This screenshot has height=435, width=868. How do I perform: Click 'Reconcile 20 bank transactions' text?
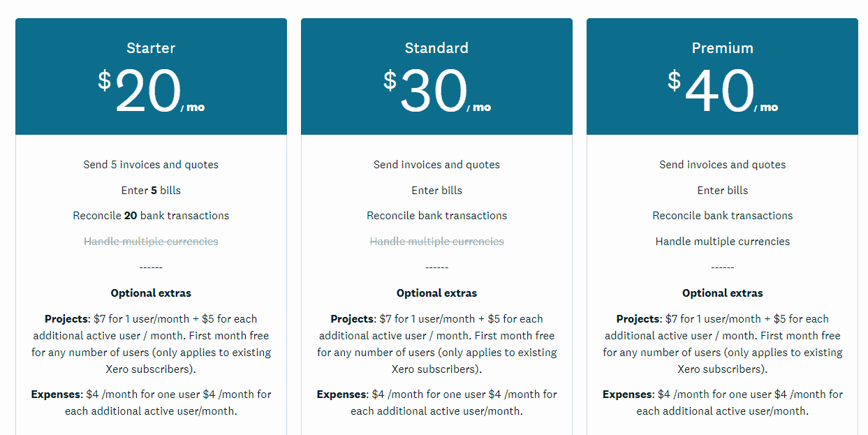point(151,216)
